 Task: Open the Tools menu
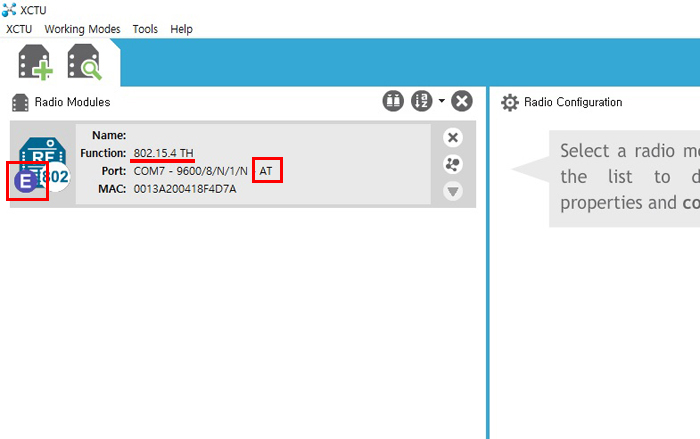[145, 29]
